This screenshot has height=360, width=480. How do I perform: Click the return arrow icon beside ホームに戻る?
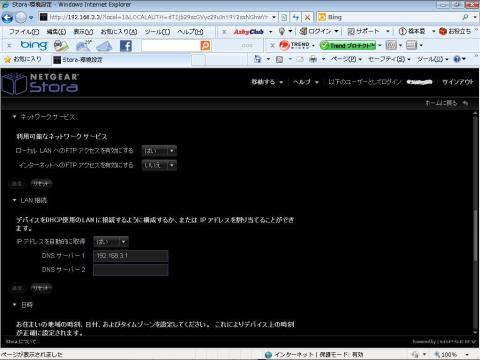coord(466,103)
